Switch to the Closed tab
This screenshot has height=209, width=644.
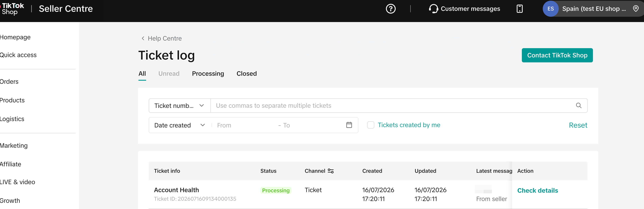tap(246, 74)
